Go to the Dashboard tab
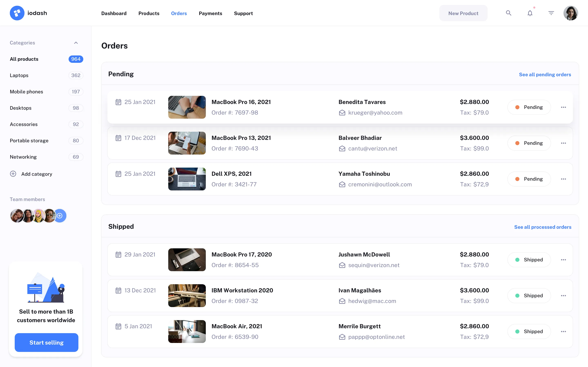Screen dimensions: 588x367 tap(114, 13)
